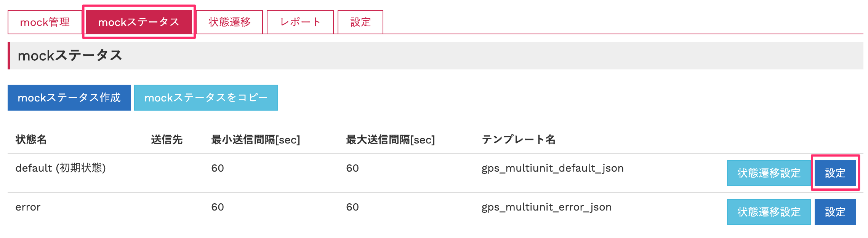868x238 pixels.
Task: Click the mockステータス作成 button
Action: point(69,98)
